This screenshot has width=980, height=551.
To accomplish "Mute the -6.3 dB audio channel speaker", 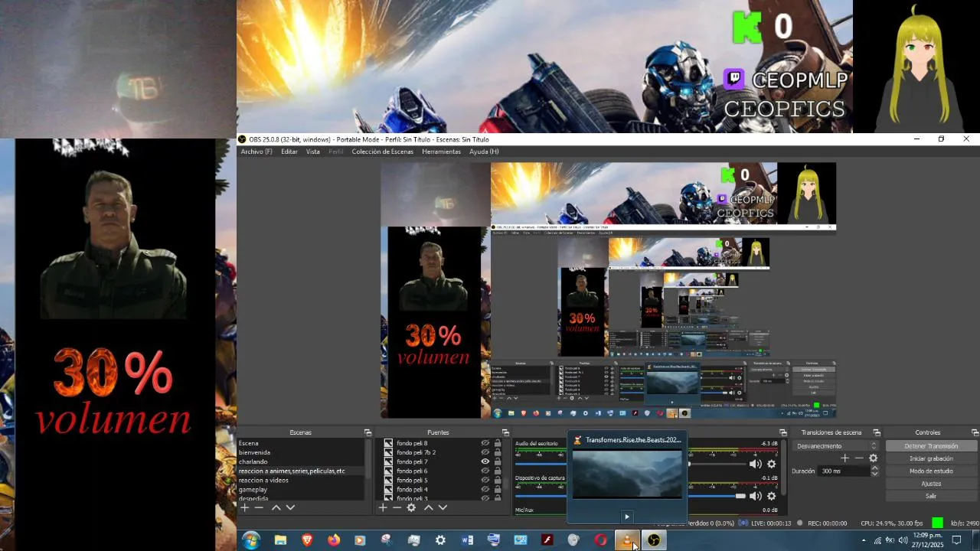I will tap(755, 464).
